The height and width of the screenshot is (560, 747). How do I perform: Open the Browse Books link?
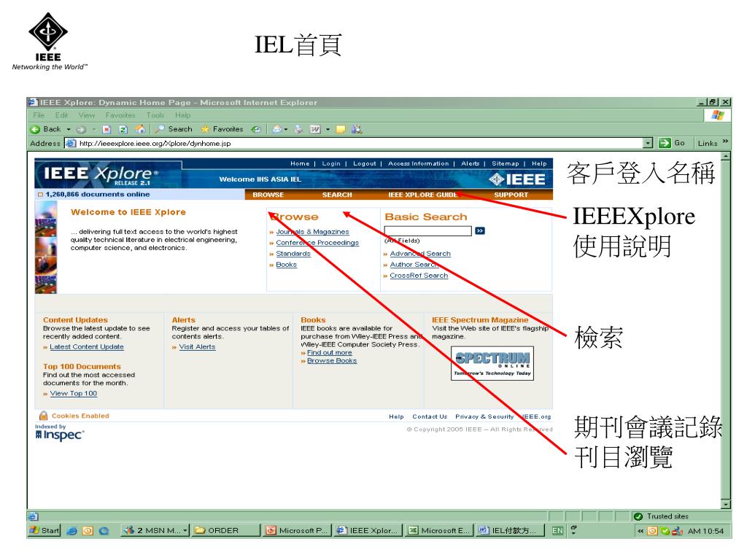click(x=332, y=360)
